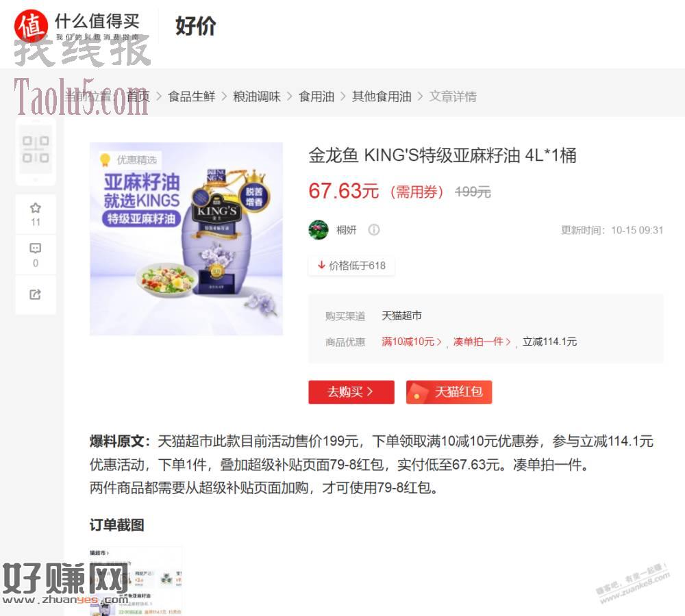Image resolution: width=685 pixels, height=616 pixels.
Task: Open the KING'S flaxseed oil product image
Action: 186,239
